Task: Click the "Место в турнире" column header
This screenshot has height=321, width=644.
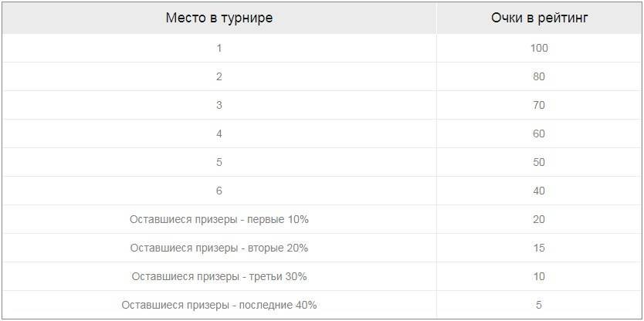Action: point(219,18)
